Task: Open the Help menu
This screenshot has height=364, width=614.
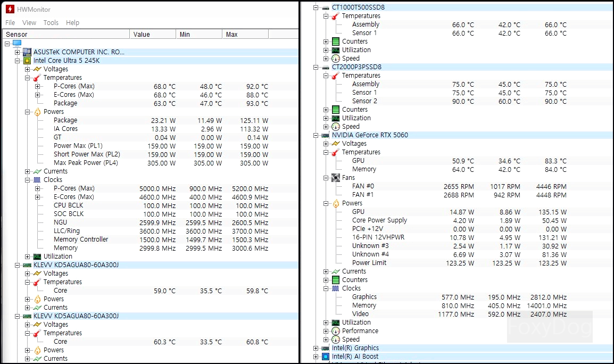Action: (x=72, y=23)
